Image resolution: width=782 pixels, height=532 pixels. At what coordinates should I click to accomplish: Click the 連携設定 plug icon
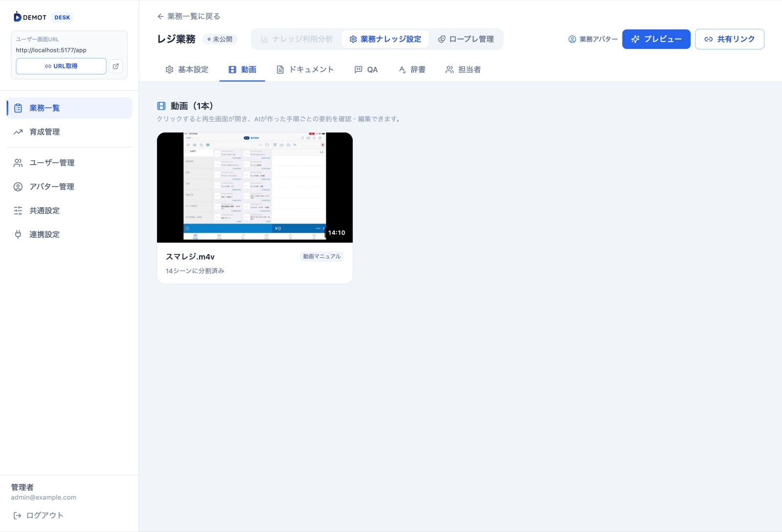18,234
